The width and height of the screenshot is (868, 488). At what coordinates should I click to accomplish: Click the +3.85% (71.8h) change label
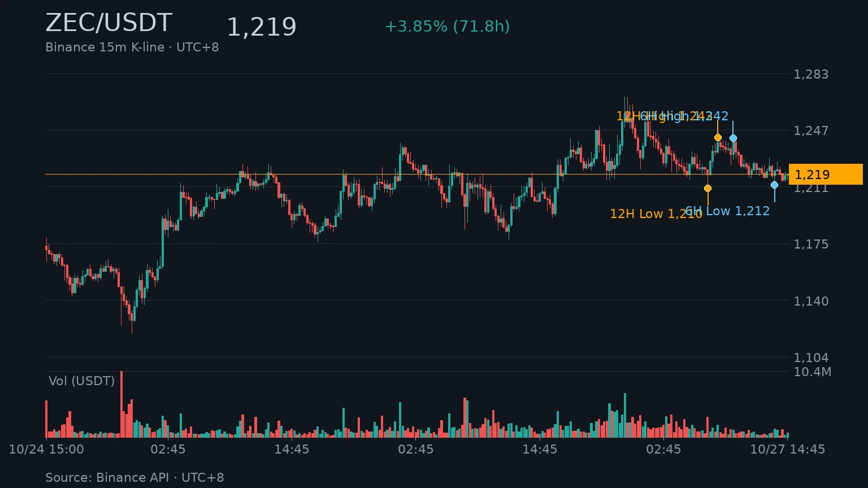(x=447, y=27)
